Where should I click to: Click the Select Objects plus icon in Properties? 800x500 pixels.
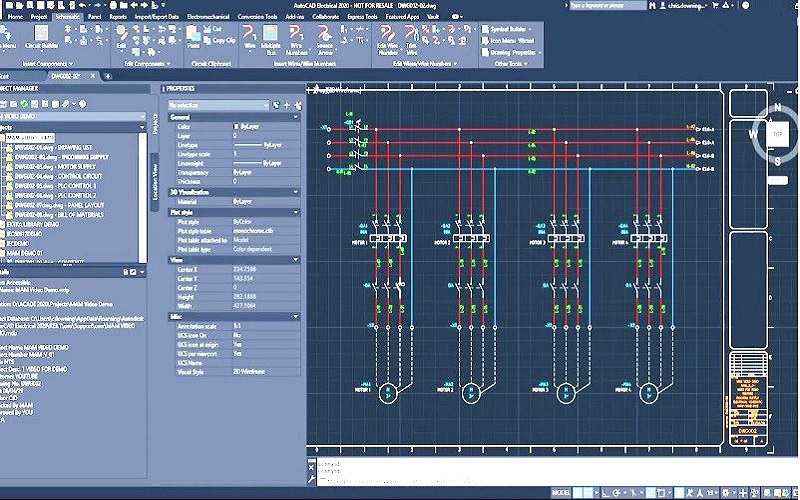(287, 105)
